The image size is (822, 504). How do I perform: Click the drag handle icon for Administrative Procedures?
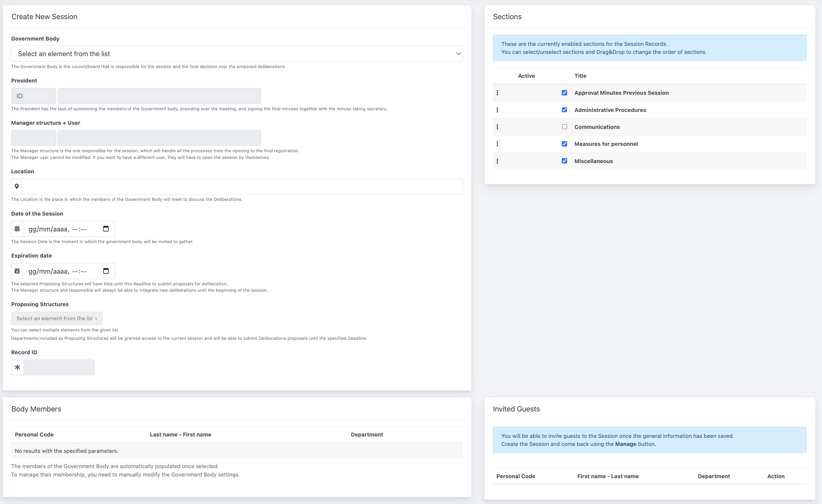(x=497, y=110)
